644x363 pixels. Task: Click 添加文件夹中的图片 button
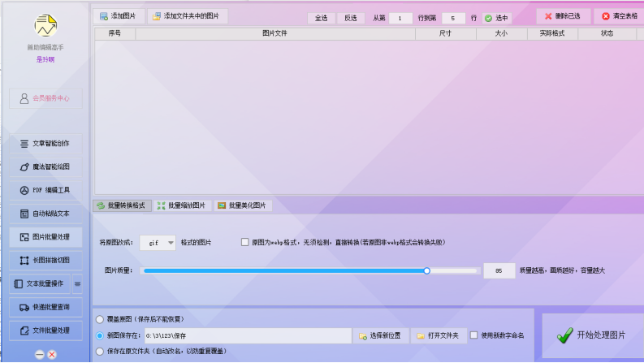188,16
